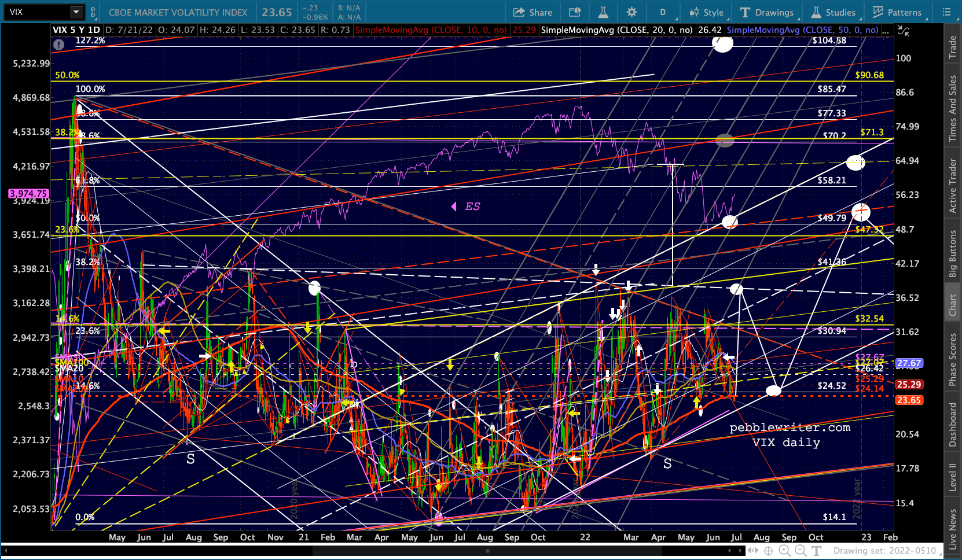Click the 5,232.99 left axis label

(31, 64)
